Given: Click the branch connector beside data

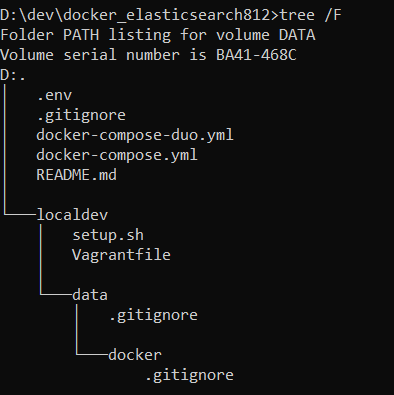Looking at the screenshot, I should (56, 294).
